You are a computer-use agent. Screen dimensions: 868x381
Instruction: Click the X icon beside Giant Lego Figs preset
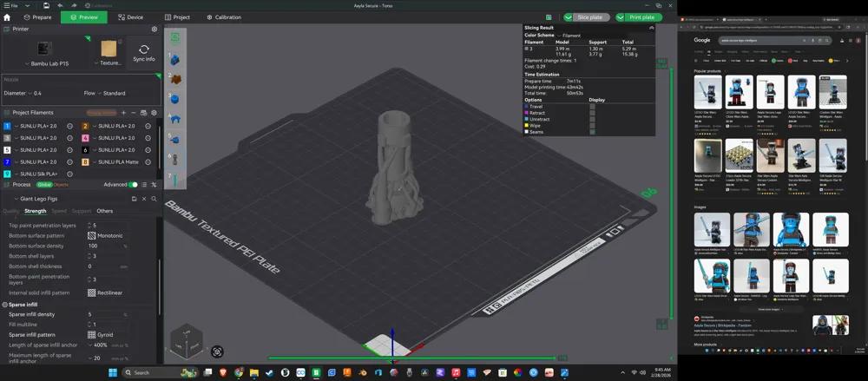(144, 199)
